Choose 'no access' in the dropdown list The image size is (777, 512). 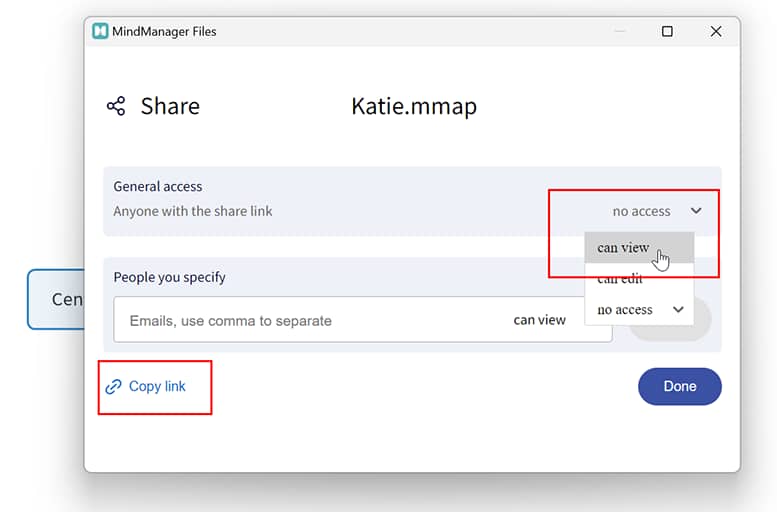pos(639,310)
